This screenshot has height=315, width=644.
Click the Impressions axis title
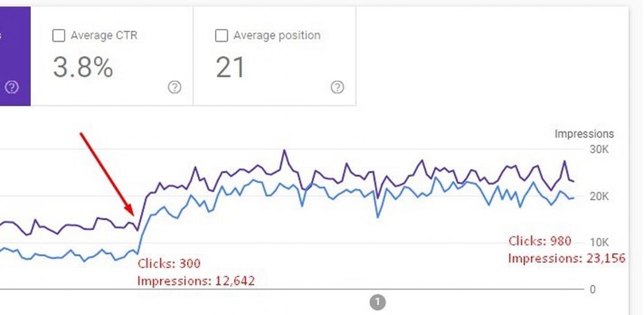[584, 134]
